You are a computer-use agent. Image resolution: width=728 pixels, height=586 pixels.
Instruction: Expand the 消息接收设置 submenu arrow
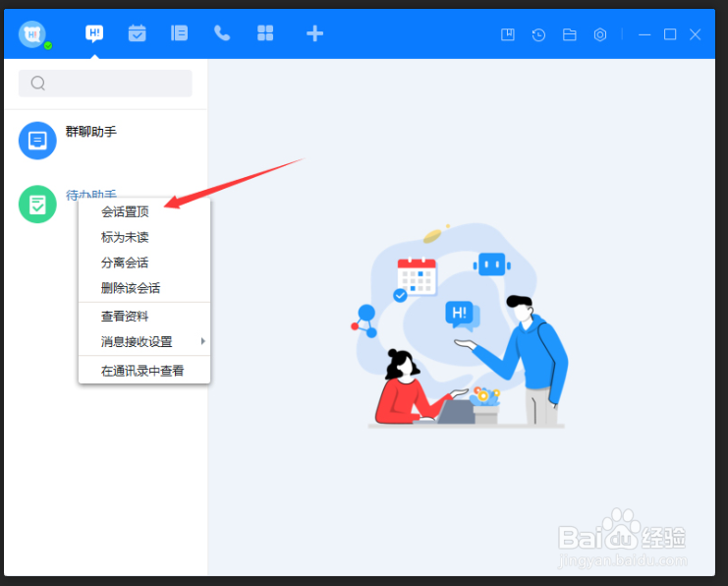203,341
